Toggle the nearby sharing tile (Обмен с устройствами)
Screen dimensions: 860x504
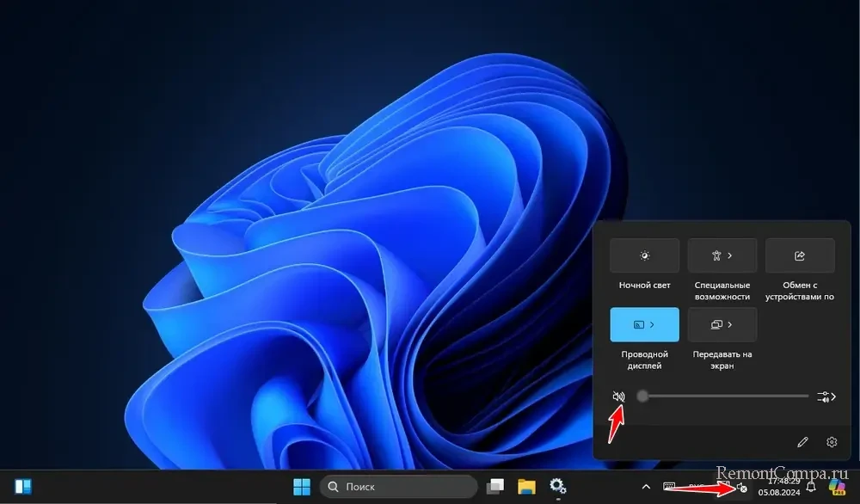800,255
